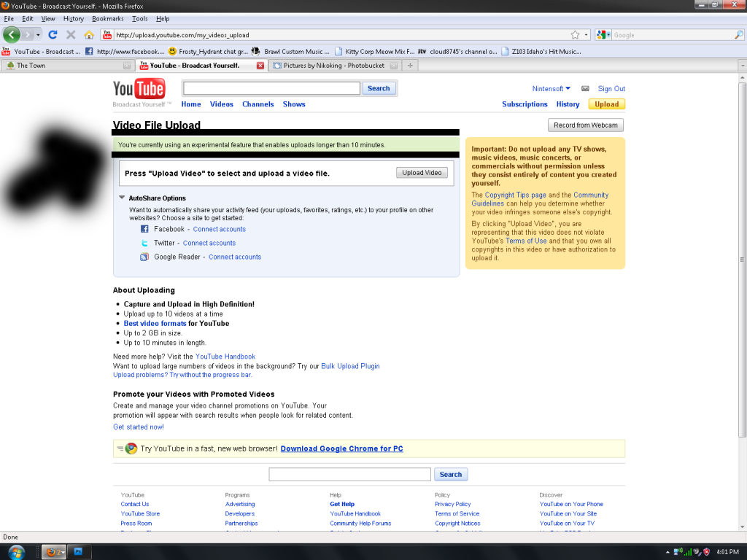Open the Tools menu in the menu bar

[x=139, y=18]
